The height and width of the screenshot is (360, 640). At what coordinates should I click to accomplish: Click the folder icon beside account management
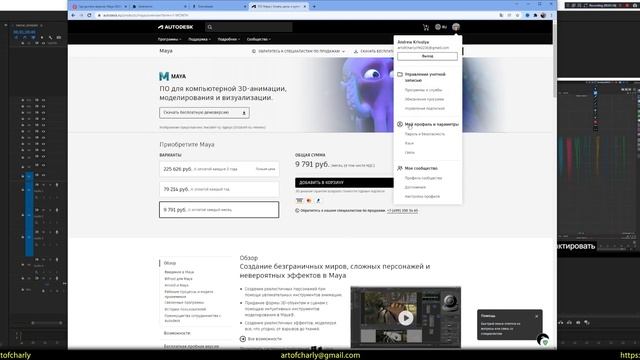pyautogui.click(x=400, y=75)
